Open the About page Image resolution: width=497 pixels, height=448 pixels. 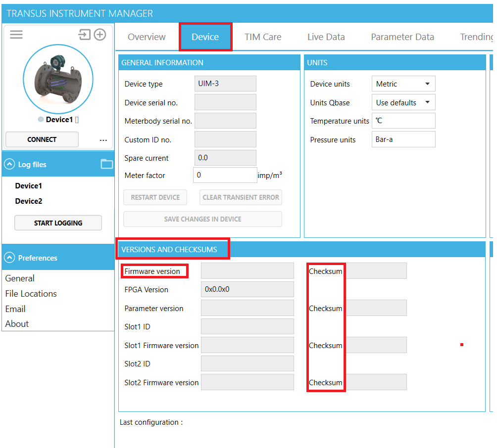point(17,323)
